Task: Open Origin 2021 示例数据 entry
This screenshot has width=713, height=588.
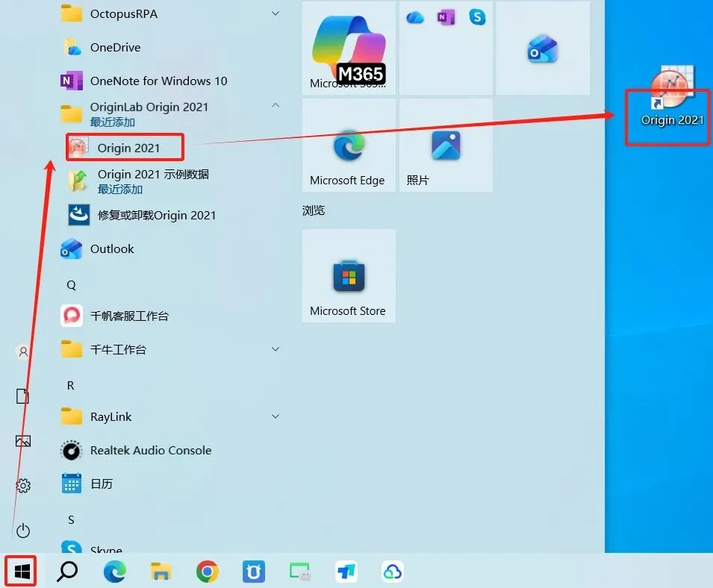Action: coord(170,181)
